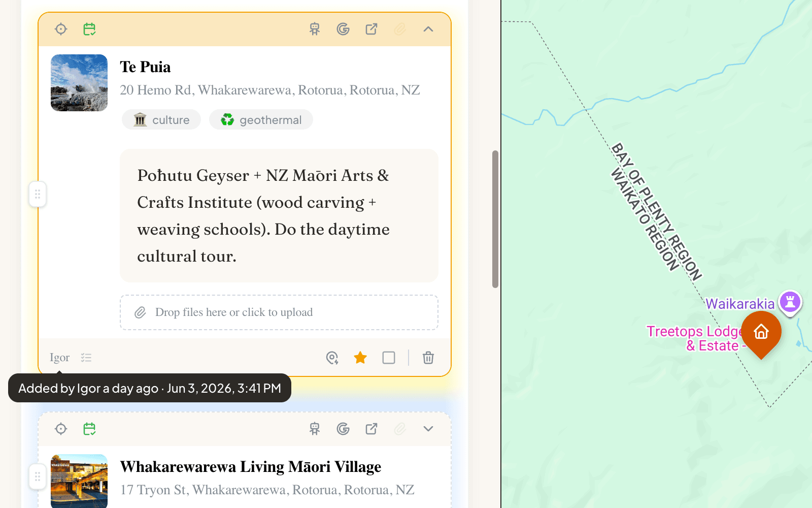Locate Whakarewarewa Village on map crosshair icon
Screen dimensions: 812x508
61,429
